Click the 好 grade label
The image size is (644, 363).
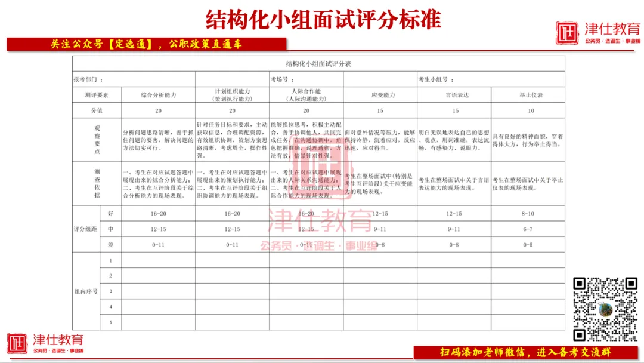[110, 213]
